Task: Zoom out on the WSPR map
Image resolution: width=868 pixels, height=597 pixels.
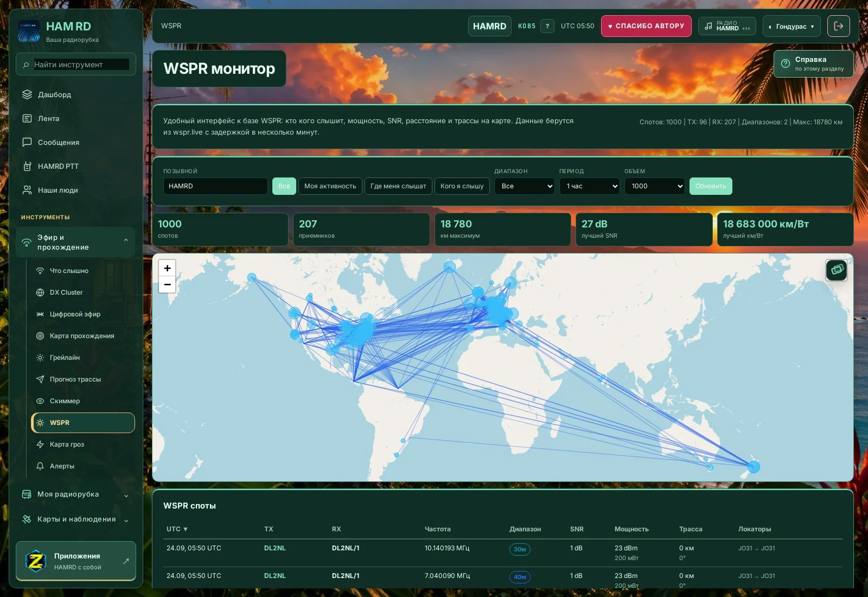Action: 167,284
